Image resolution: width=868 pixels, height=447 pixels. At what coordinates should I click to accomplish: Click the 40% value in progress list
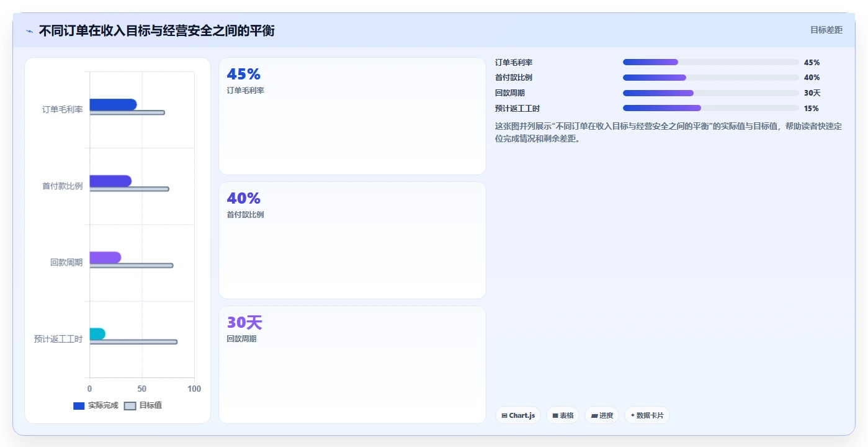[812, 78]
